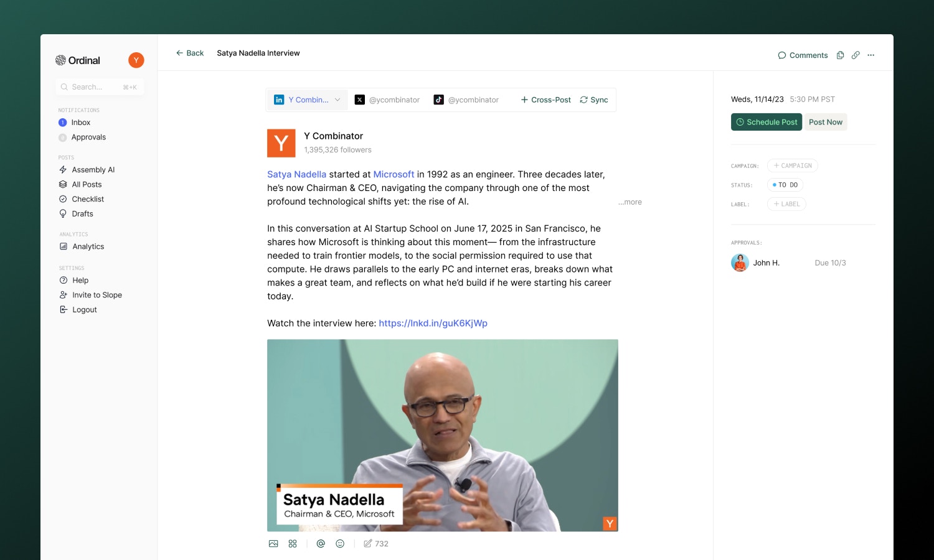This screenshot has height=560, width=934.
Task: Expand post with ...more
Action: 630,202
